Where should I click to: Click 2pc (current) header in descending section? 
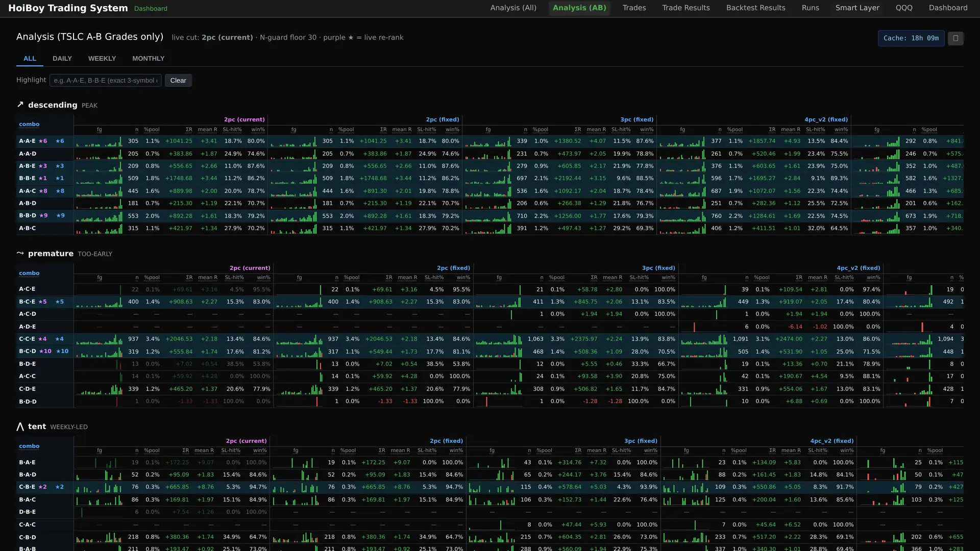pos(244,120)
